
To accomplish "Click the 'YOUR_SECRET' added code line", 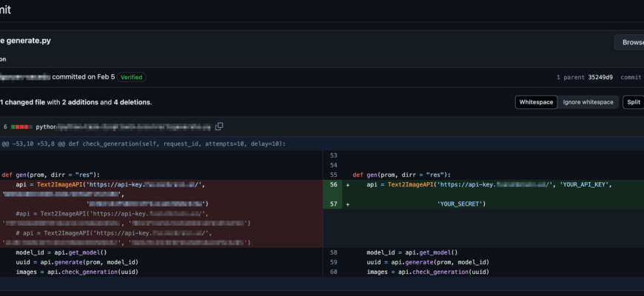I will 460,203.
